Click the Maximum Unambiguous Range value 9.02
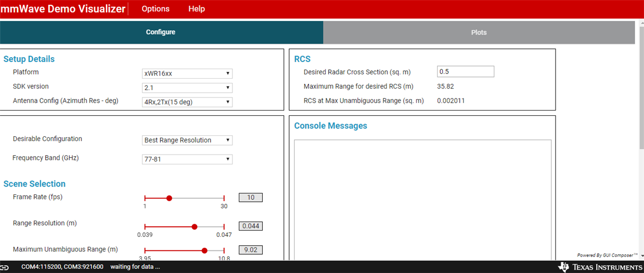 (251, 250)
